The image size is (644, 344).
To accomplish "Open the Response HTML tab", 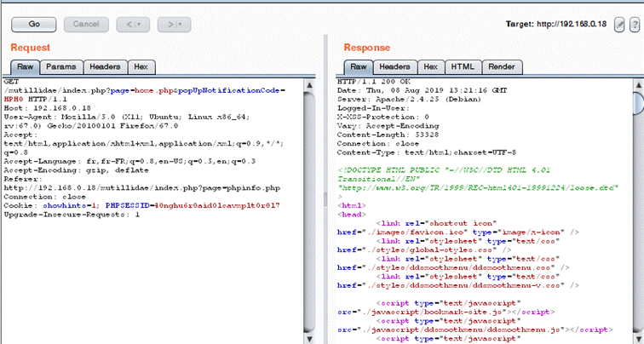I will click(462, 66).
